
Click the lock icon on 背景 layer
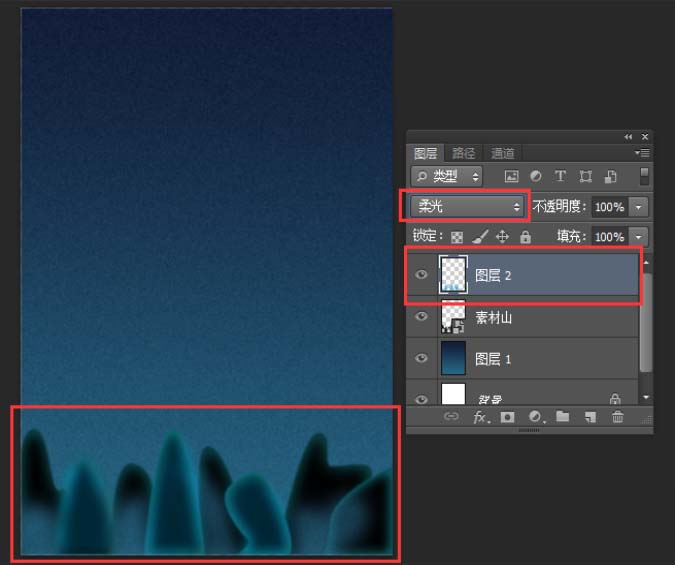click(x=615, y=398)
